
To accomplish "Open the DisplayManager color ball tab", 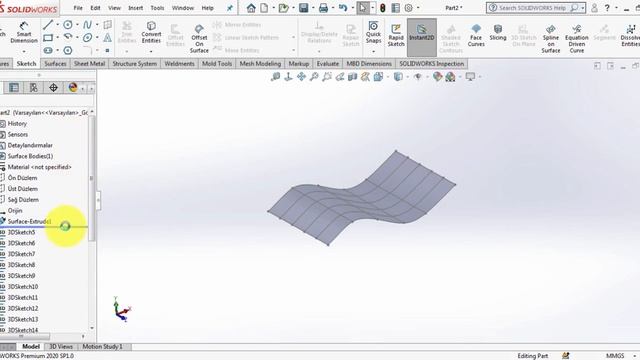I will click(x=73, y=87).
